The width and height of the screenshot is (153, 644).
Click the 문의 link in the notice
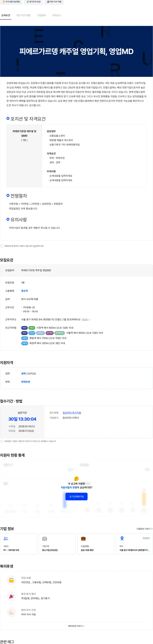click(x=35, y=246)
